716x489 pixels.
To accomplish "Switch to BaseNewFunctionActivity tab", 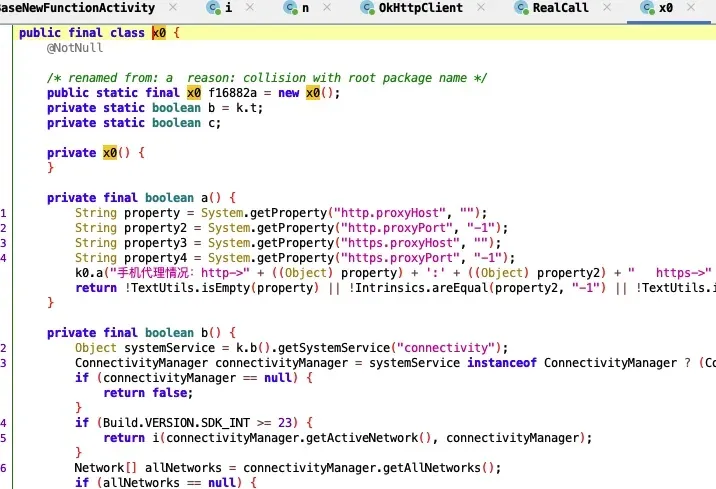I will [x=77, y=8].
